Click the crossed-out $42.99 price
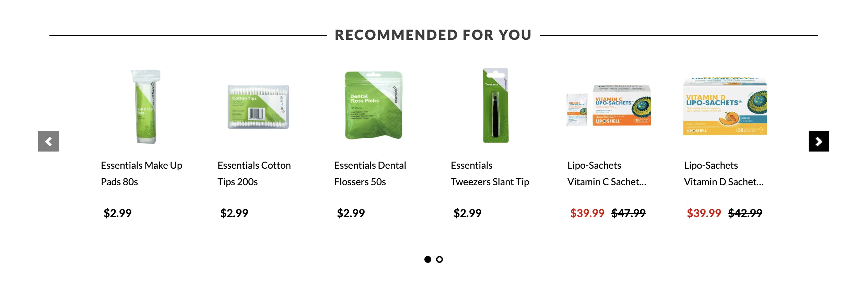This screenshot has width=868, height=290. tap(745, 213)
